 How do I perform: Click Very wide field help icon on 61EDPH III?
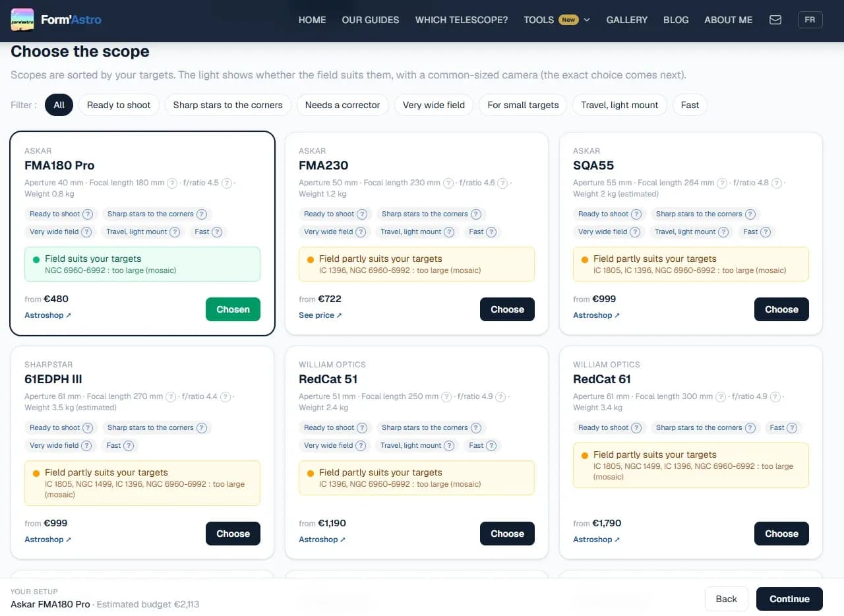pos(87,445)
